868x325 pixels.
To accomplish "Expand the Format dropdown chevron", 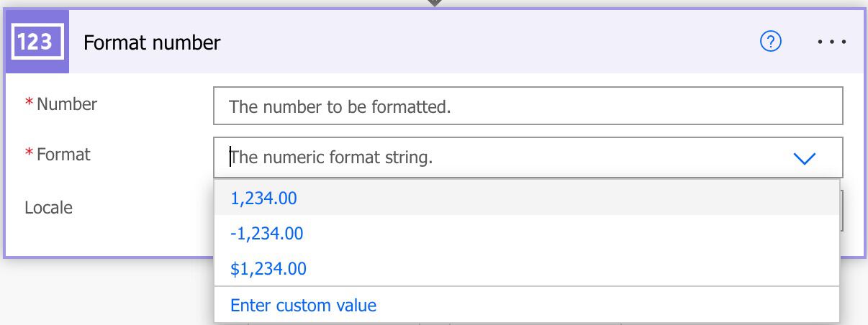I will pos(803,158).
